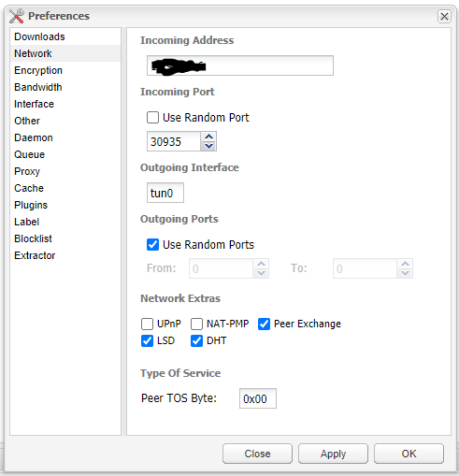Click the Peer TOS Byte field

click(258, 398)
